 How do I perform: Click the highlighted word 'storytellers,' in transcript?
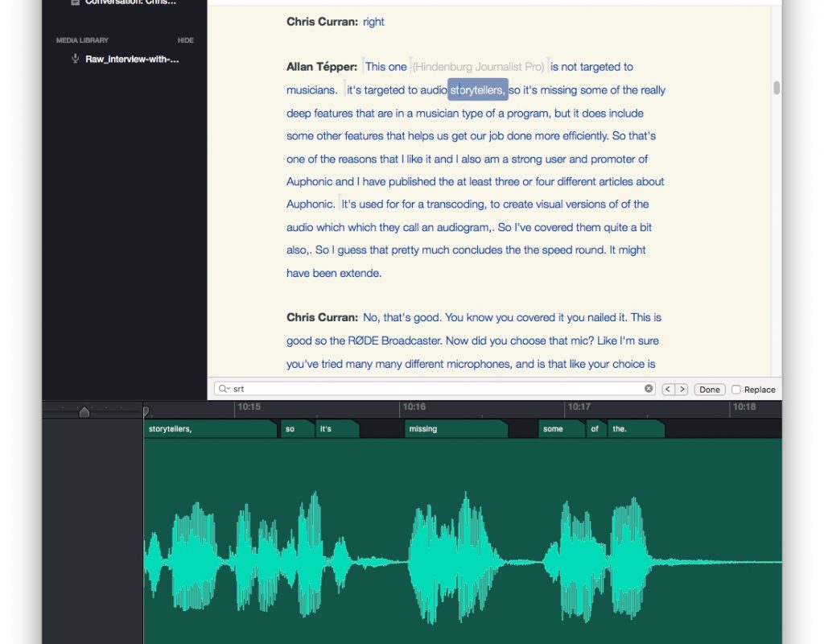click(478, 90)
